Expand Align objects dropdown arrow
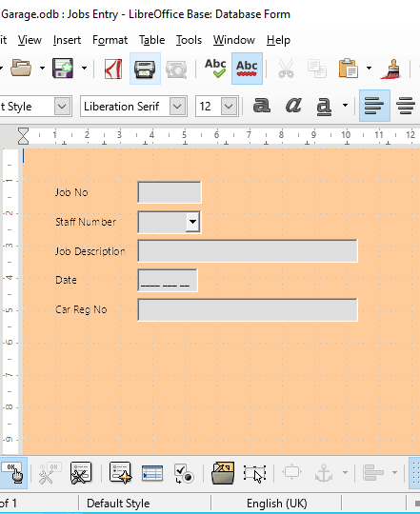This screenshot has width=420, height=514. pyautogui.click(x=394, y=472)
